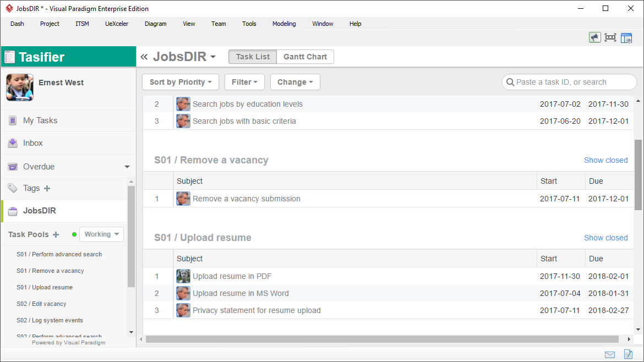Viewport: 644px width, 362px height.
Task: Click assignee avatar for Search jobs by education levels
Action: 183,104
